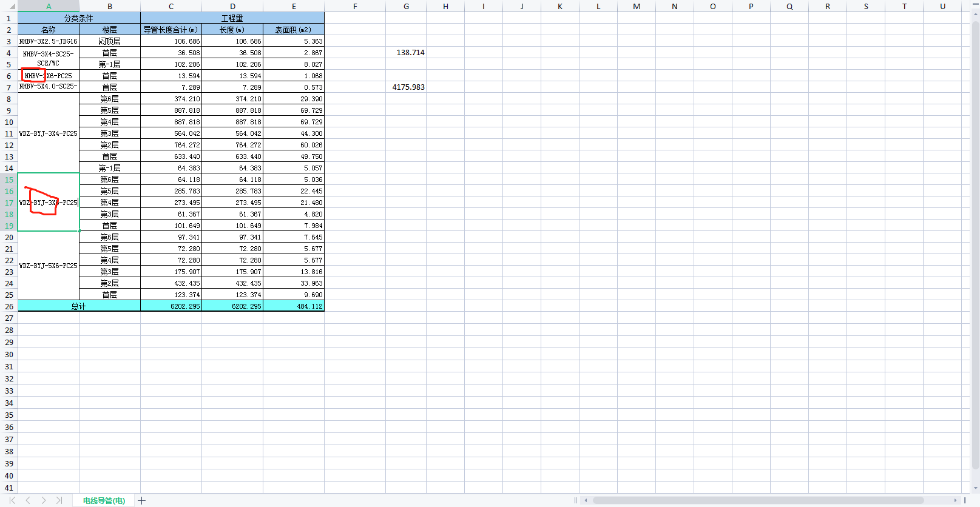Click the cell with value 4175.983
Screen dimensions: 980x507
coord(406,87)
